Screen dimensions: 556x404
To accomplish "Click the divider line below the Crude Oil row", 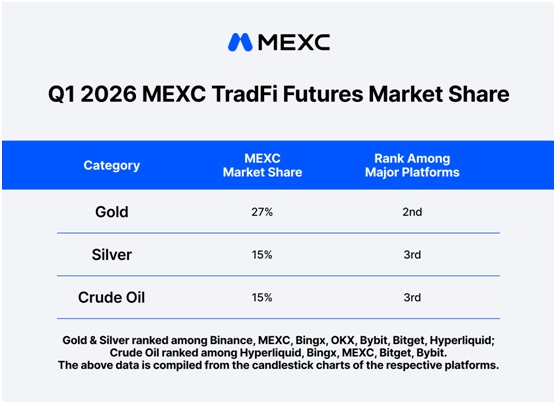I will (278, 319).
